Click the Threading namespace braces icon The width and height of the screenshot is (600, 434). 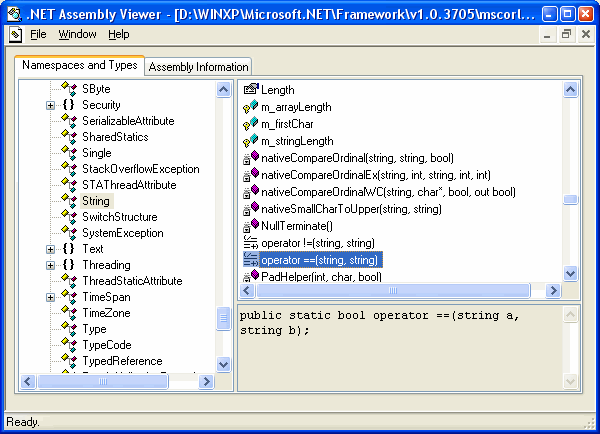coord(69,265)
